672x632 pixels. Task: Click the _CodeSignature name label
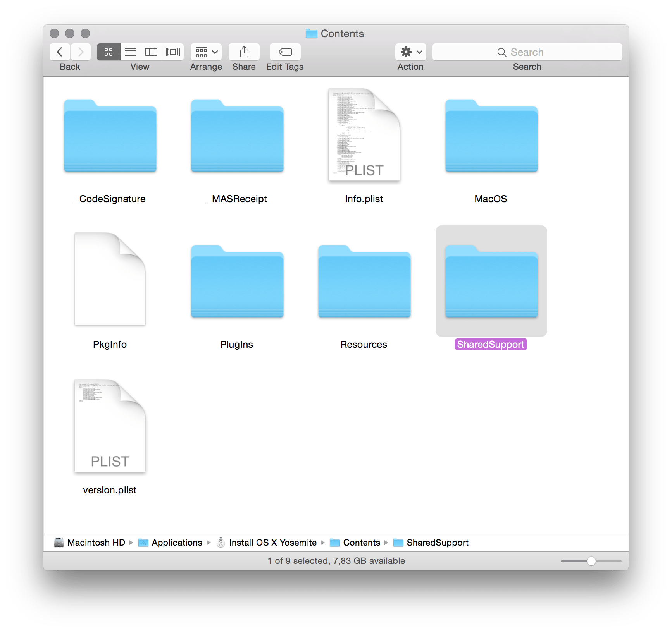(110, 199)
